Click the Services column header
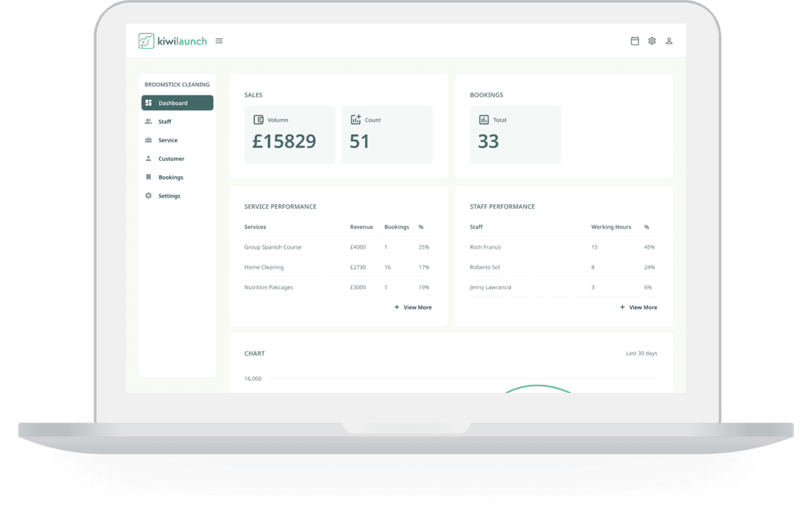 pyautogui.click(x=255, y=227)
